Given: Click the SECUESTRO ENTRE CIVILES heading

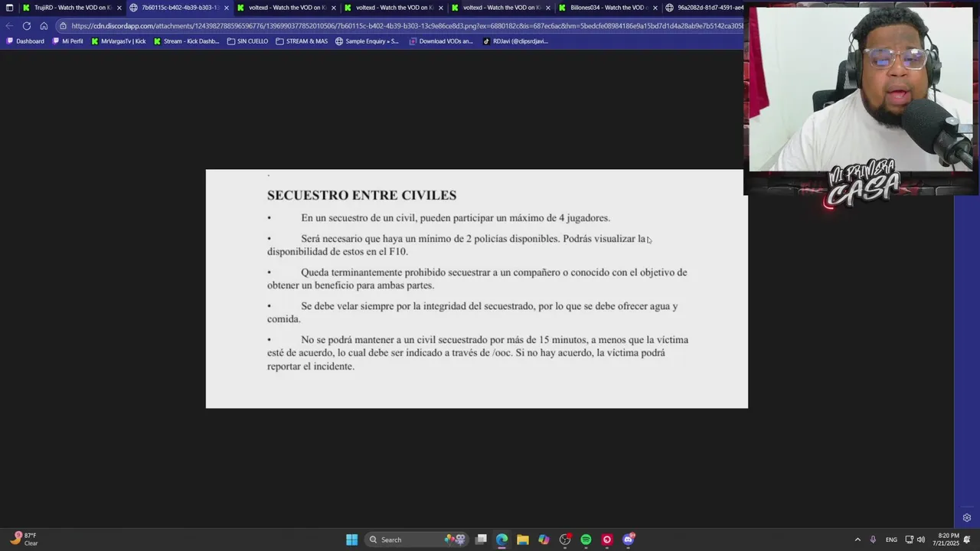Looking at the screenshot, I should pos(361,195).
